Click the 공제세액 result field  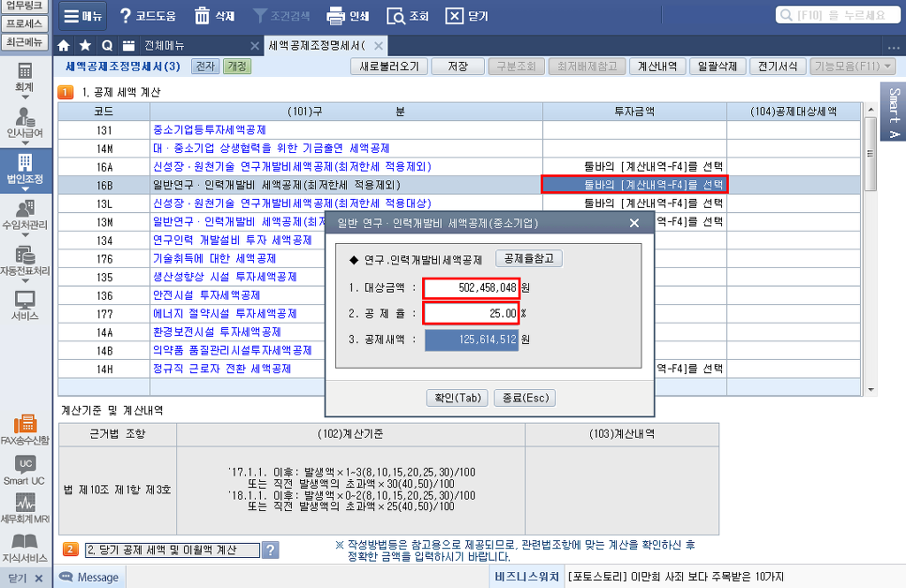[x=472, y=340]
